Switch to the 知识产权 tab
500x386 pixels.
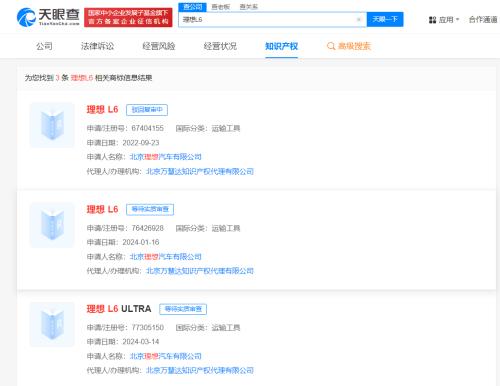[281, 46]
